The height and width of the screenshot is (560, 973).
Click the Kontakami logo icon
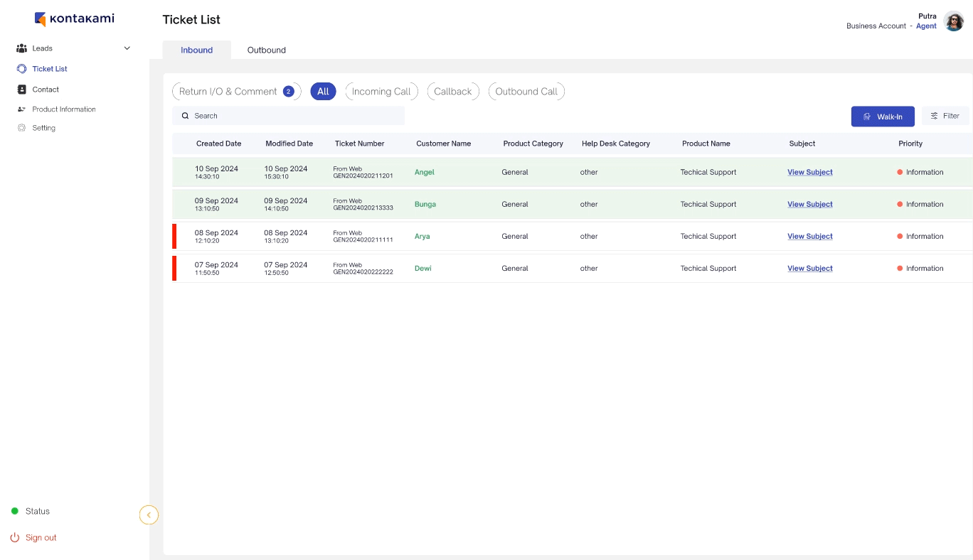(41, 19)
